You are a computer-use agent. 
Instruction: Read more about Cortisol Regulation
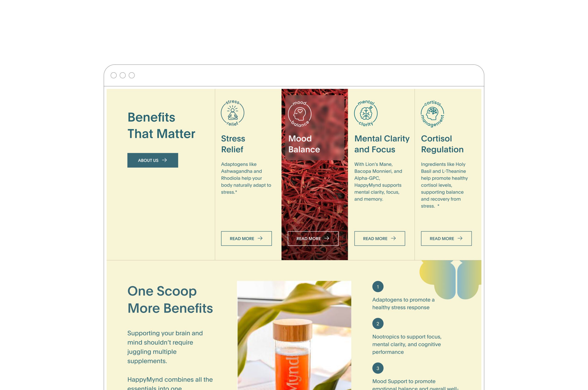click(446, 238)
